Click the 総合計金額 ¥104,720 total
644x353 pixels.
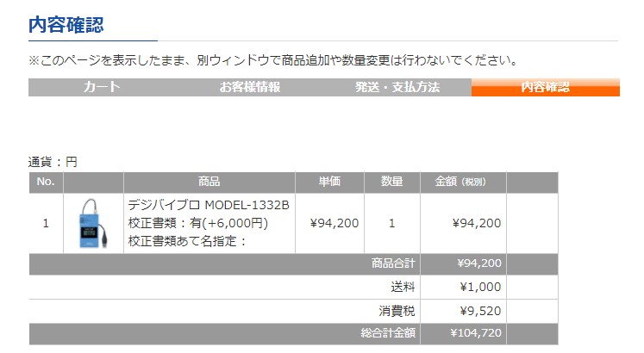[476, 333]
